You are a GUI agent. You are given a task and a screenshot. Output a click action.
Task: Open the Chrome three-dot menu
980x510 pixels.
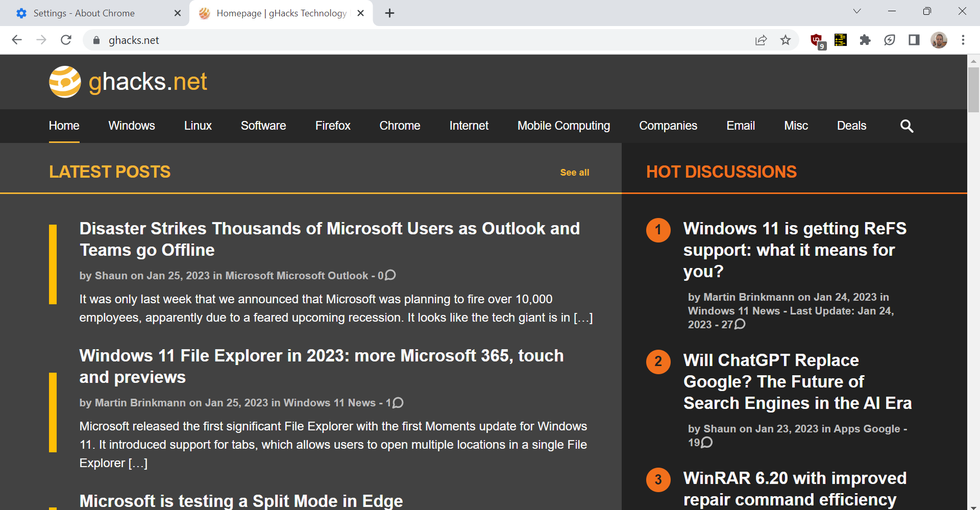point(963,40)
